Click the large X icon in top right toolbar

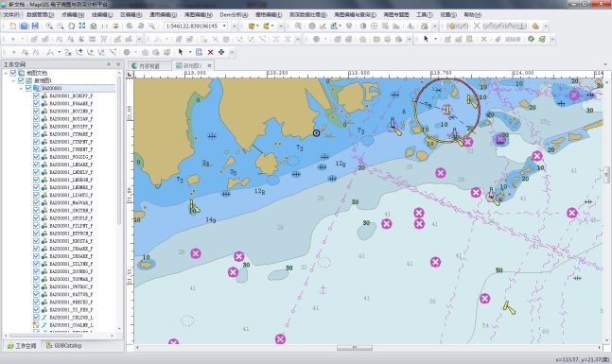click(x=477, y=26)
